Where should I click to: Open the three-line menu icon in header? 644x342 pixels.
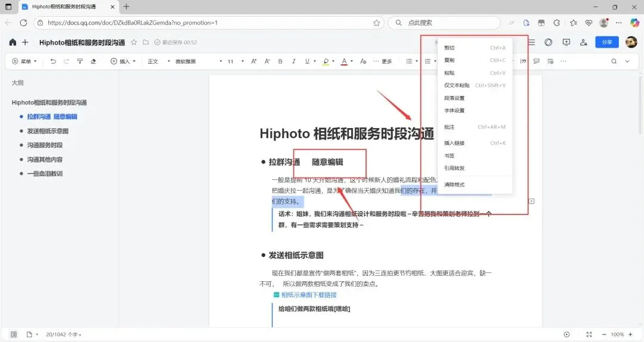point(532,42)
